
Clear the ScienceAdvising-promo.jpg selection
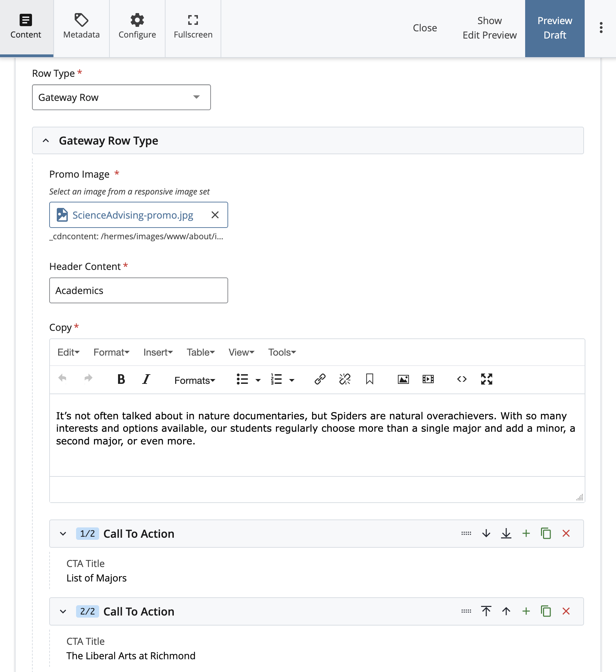pyautogui.click(x=215, y=215)
